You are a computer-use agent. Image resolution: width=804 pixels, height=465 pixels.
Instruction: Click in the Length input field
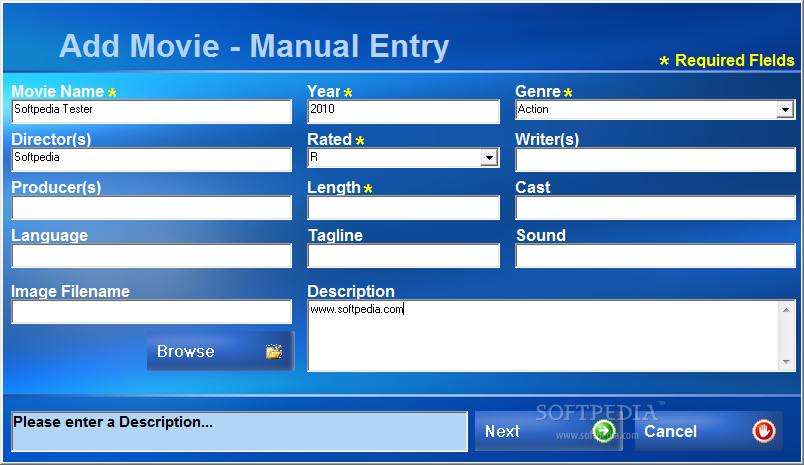[x=403, y=208]
